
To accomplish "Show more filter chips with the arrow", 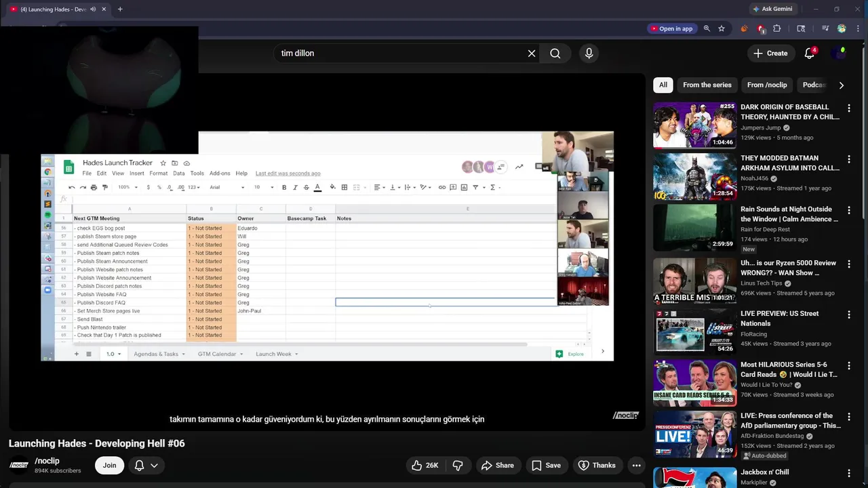I will pos(842,85).
